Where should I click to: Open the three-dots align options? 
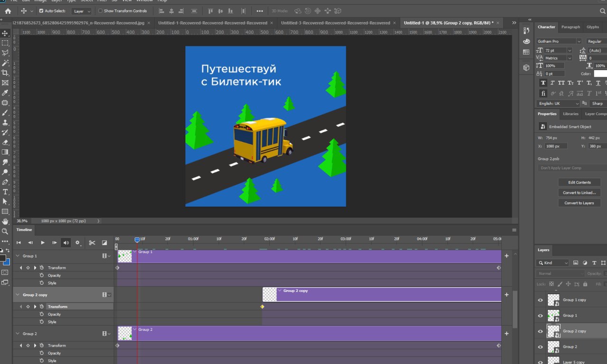tap(259, 11)
